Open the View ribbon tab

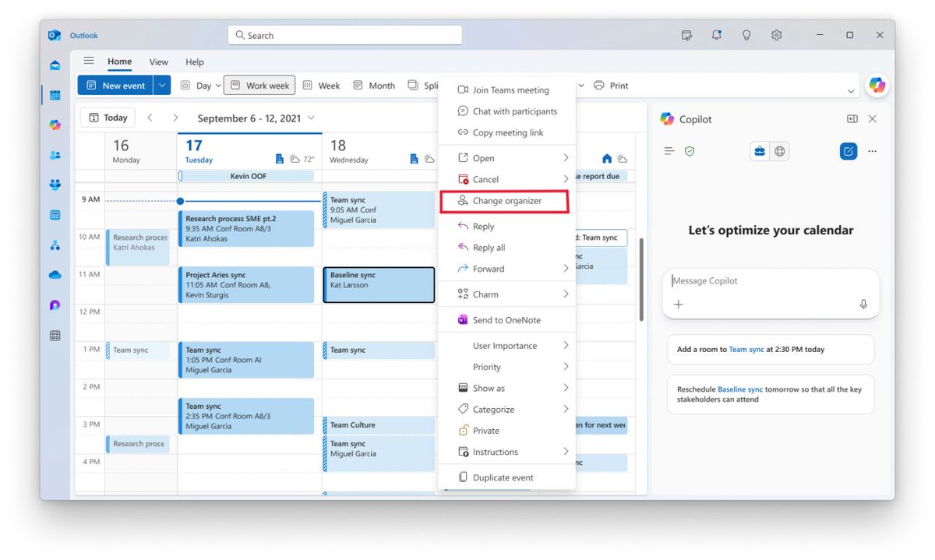pos(159,62)
